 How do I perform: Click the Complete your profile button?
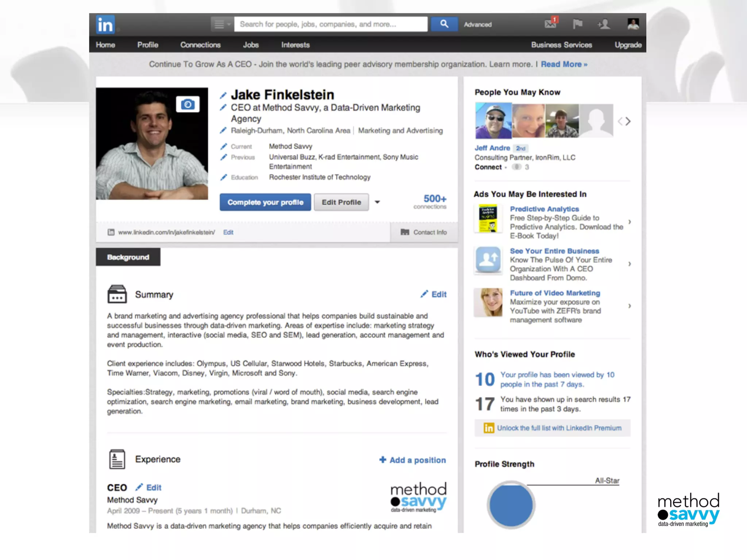coord(265,202)
